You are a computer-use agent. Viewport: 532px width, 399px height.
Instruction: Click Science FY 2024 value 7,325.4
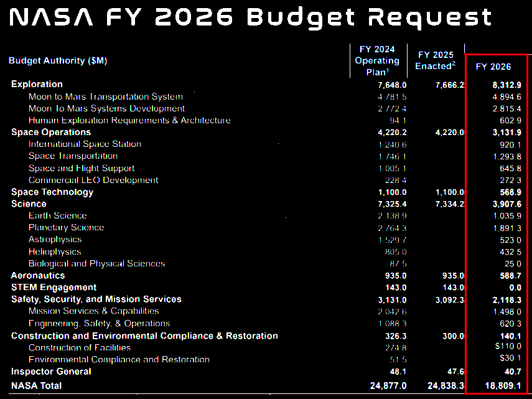coord(392,204)
